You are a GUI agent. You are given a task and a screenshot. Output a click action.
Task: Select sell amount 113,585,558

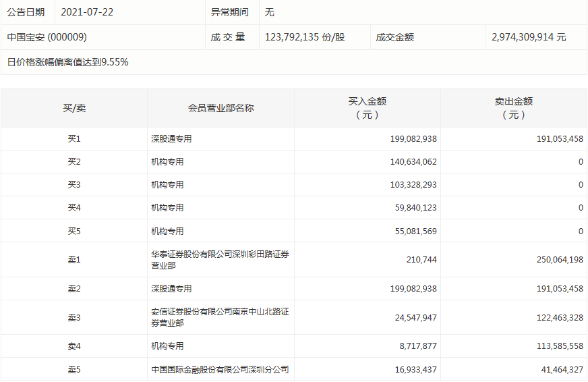[x=560, y=346]
